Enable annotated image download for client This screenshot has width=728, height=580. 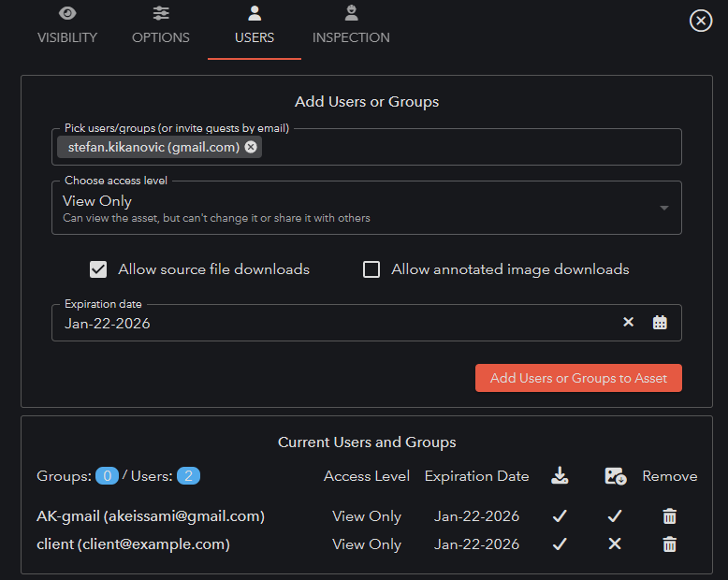(615, 544)
